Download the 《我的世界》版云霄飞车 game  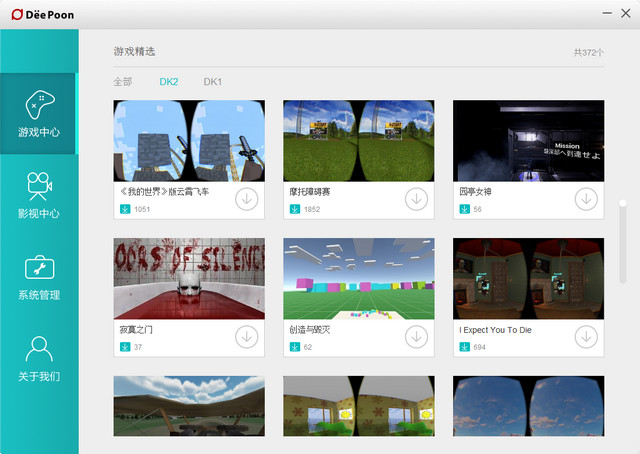click(247, 199)
